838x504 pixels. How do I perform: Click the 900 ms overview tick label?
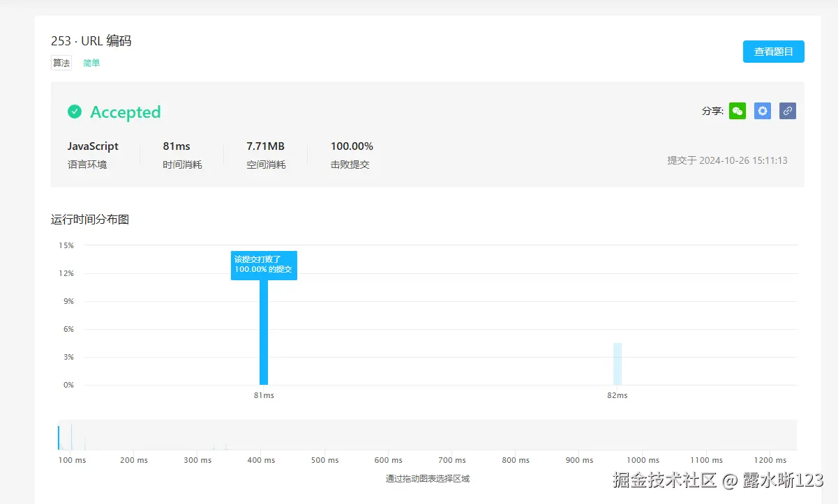[x=579, y=460]
